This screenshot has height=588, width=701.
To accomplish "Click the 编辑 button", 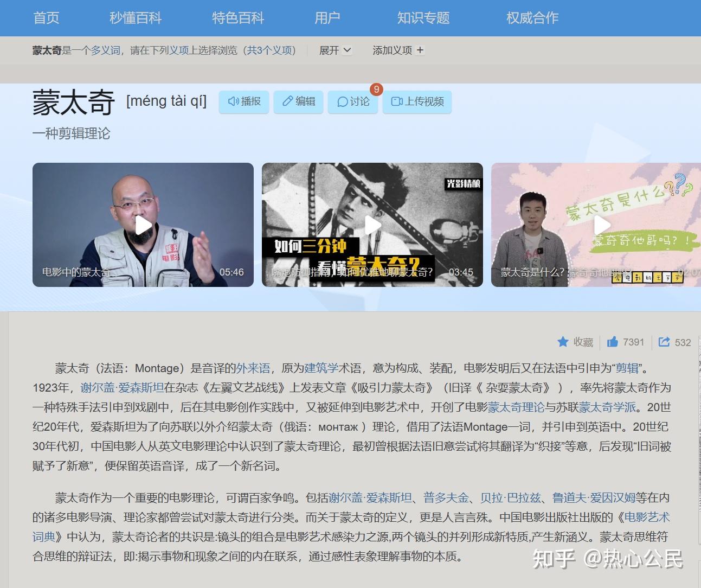I will pos(298,101).
